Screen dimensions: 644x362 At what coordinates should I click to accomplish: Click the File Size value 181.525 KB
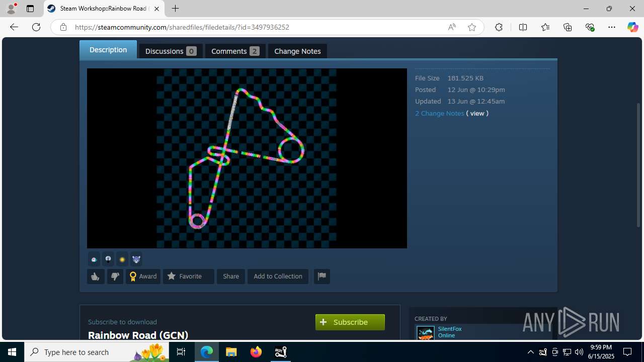(465, 78)
